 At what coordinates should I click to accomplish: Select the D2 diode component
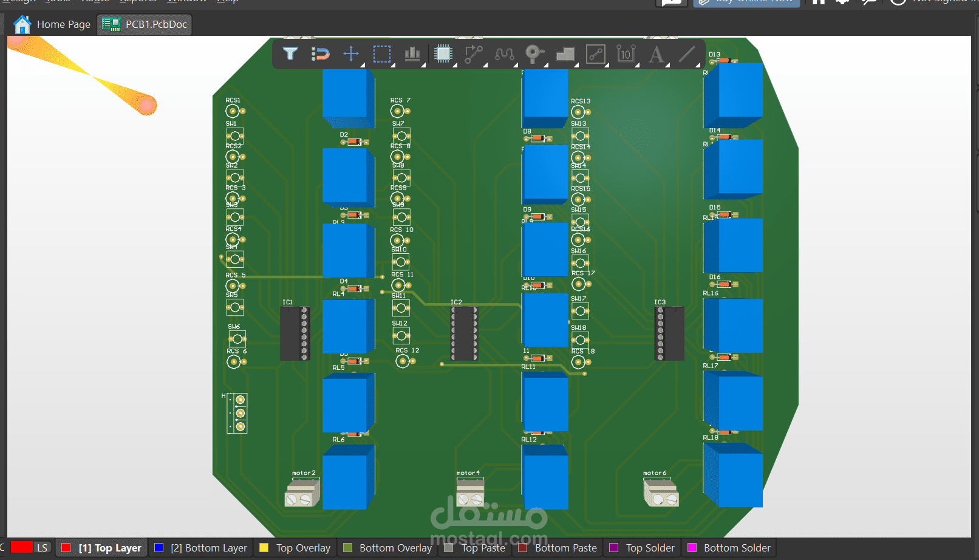355,142
